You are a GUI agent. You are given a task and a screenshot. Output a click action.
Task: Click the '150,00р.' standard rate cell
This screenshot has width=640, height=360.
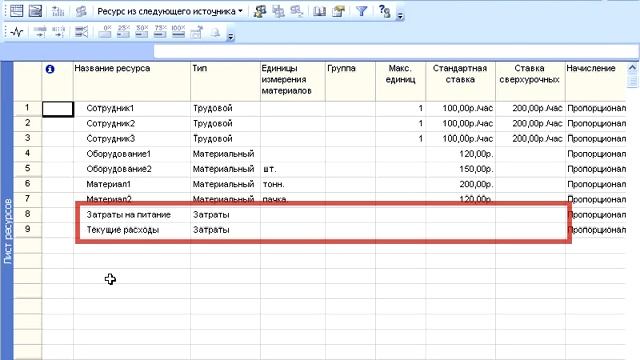pyautogui.click(x=460, y=169)
